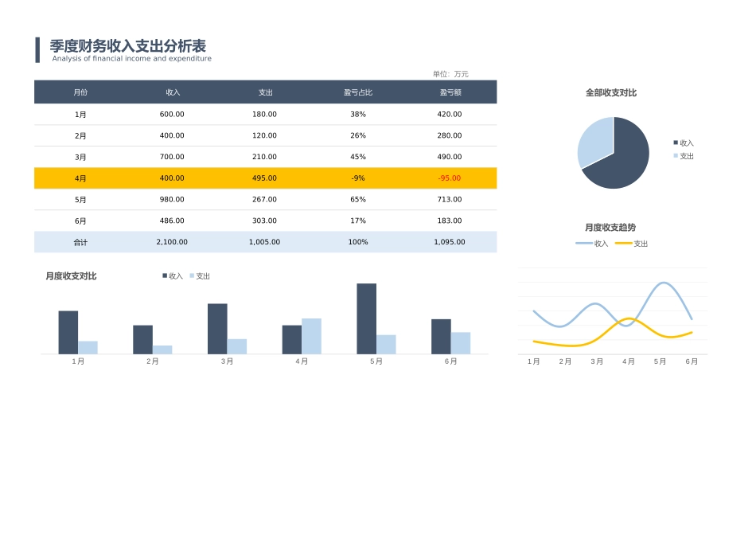Select yellow 支出 legend marker in trend chart
The height and width of the screenshot is (535, 756).
pyautogui.click(x=623, y=244)
